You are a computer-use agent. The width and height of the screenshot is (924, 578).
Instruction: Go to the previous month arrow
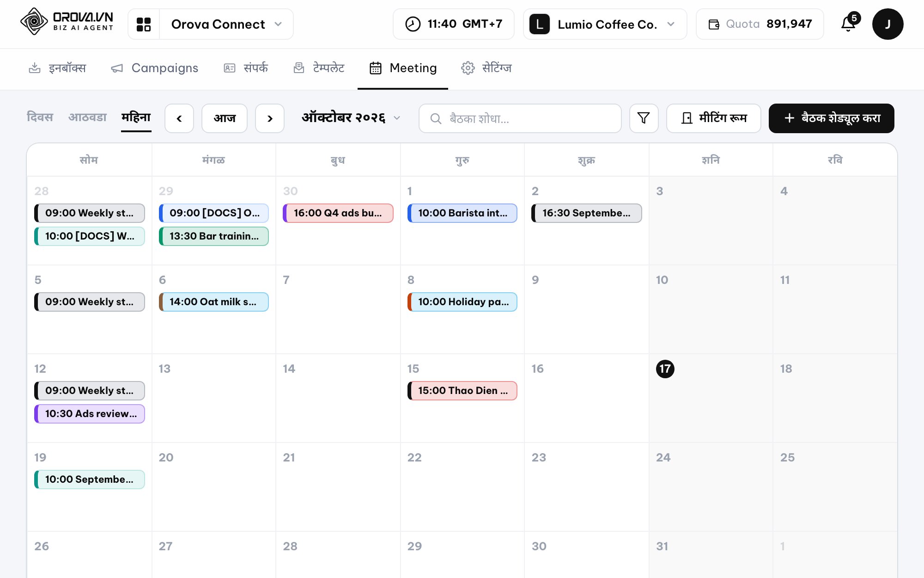tap(179, 118)
